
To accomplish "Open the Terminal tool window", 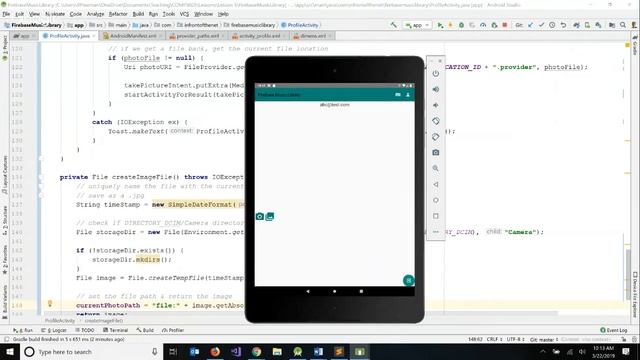I will (116, 330).
